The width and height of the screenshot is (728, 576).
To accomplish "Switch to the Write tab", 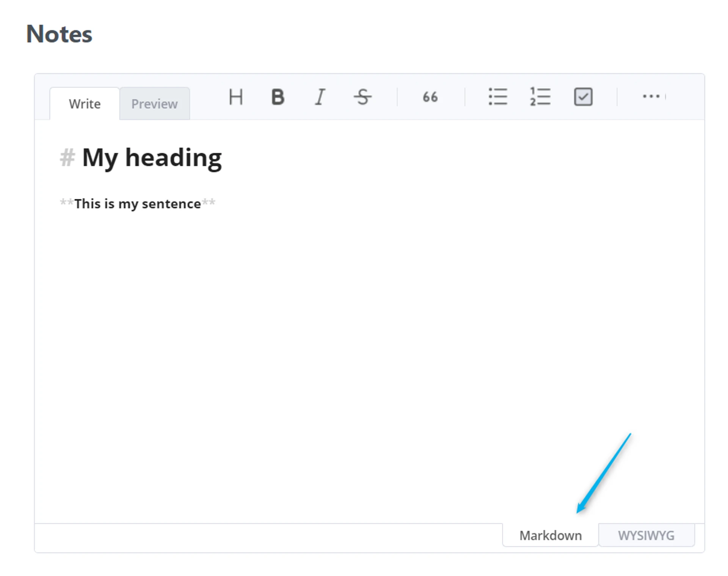I will (x=85, y=104).
